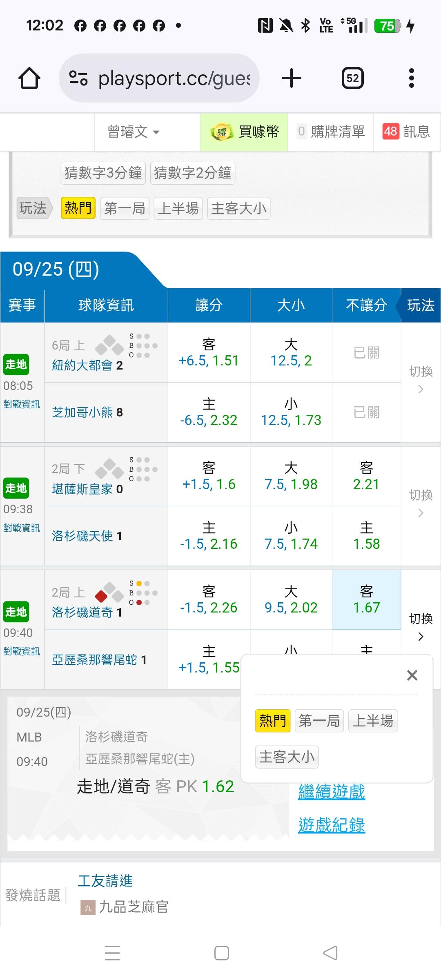
Task: Tap 走地 badge of 09:40 game
Action: click(16, 611)
